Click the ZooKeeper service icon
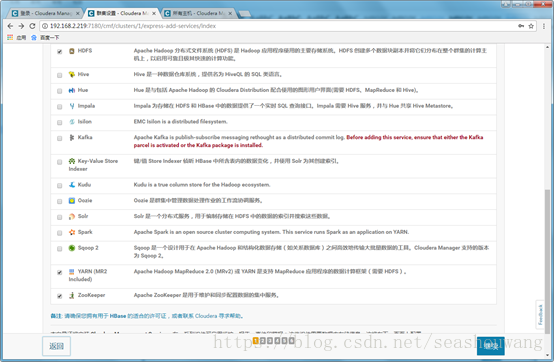 coord(72,295)
